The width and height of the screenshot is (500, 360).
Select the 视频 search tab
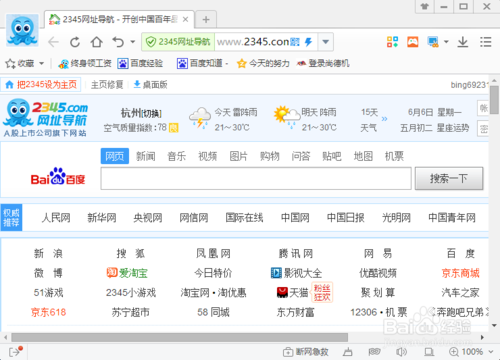tap(208, 156)
